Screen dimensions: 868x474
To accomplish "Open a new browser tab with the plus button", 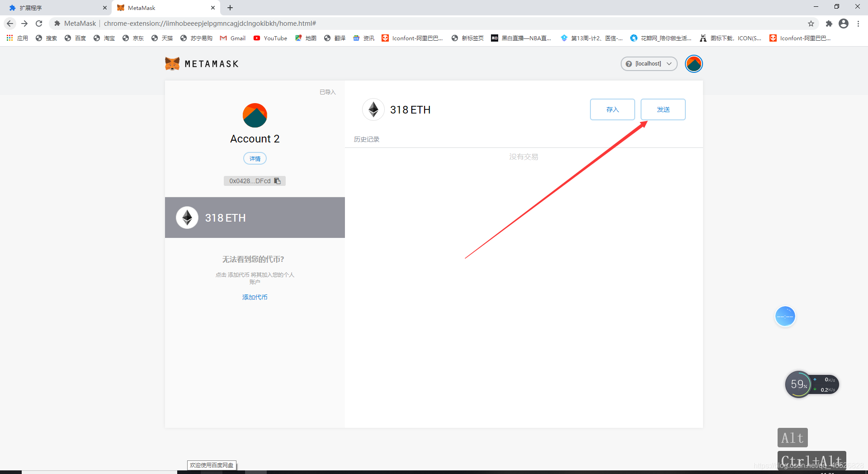I will pyautogui.click(x=230, y=8).
